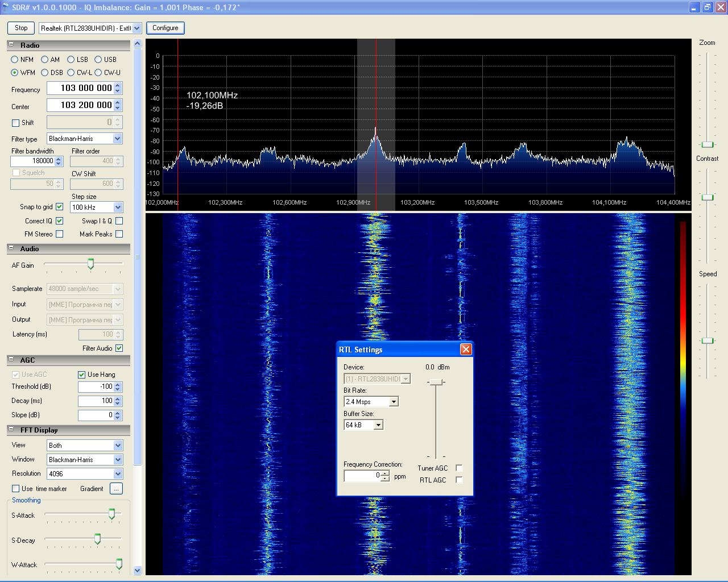This screenshot has height=582, width=728.
Task: Collapse the Audio panel header
Action: click(x=11, y=248)
